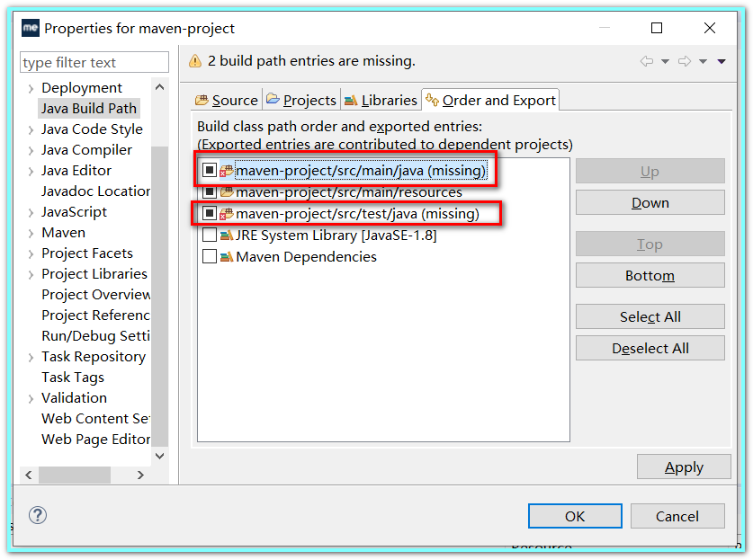This screenshot has width=753, height=560.
Task: Select the 'Maven Dependencies' entry text
Action: (307, 257)
